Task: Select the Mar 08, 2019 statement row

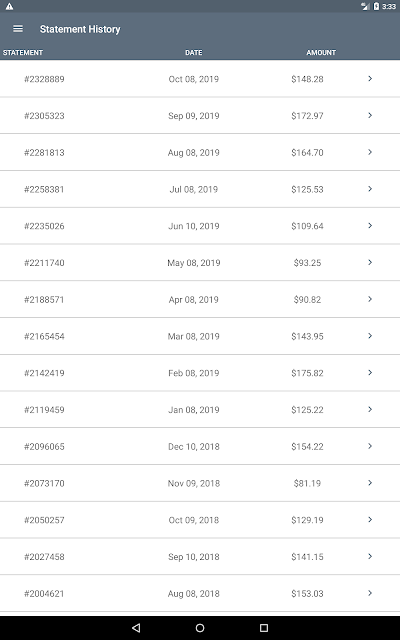Action: (200, 336)
